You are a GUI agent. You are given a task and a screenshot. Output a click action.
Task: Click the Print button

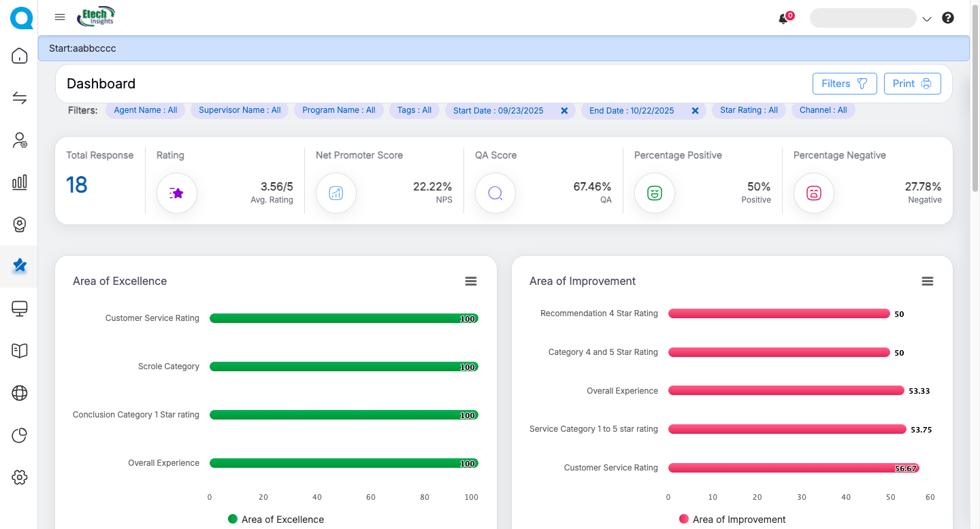[912, 84]
